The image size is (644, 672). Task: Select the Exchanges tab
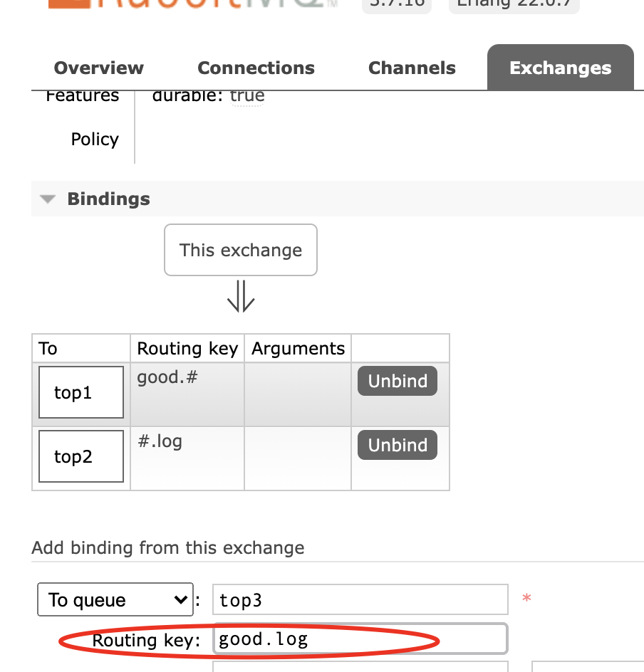561,68
